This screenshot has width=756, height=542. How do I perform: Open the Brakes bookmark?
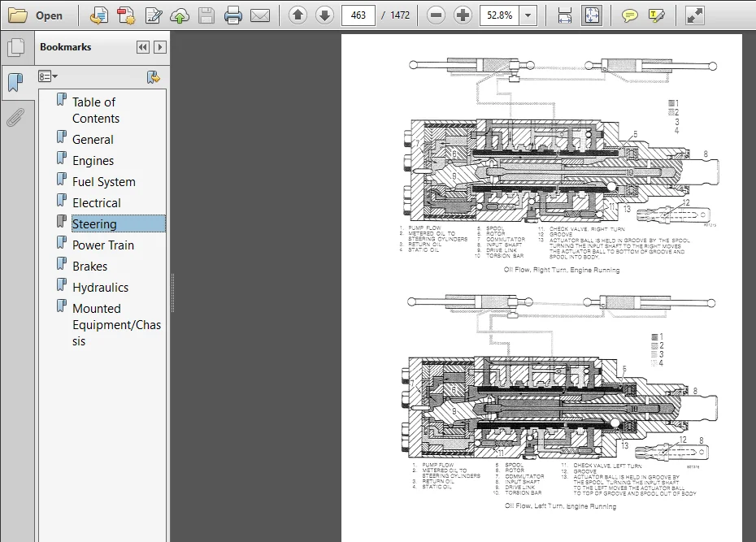pos(89,267)
